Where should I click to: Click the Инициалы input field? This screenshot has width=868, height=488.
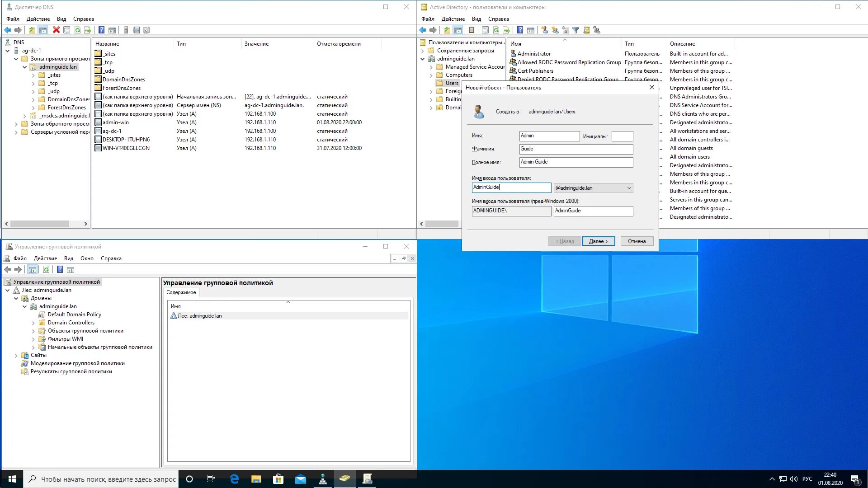622,136
